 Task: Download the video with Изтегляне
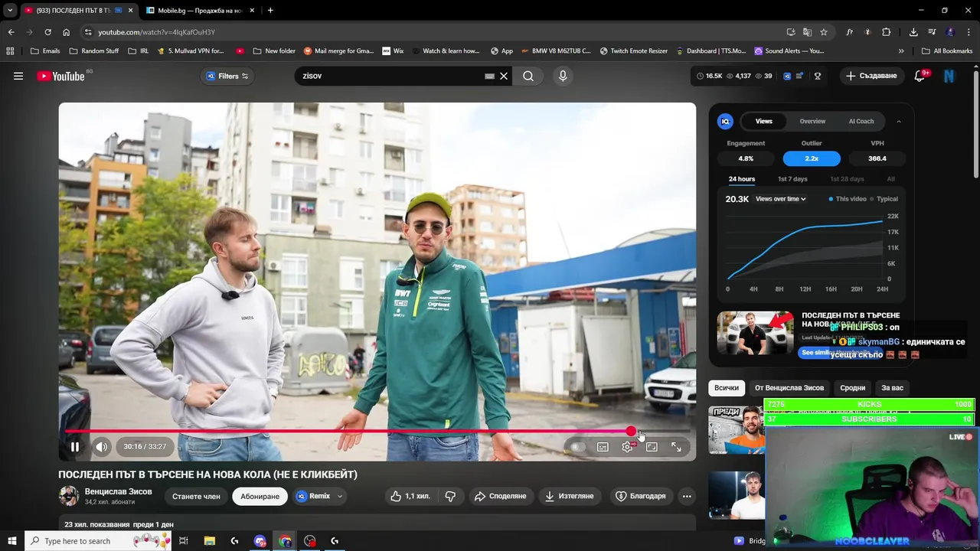pos(569,496)
